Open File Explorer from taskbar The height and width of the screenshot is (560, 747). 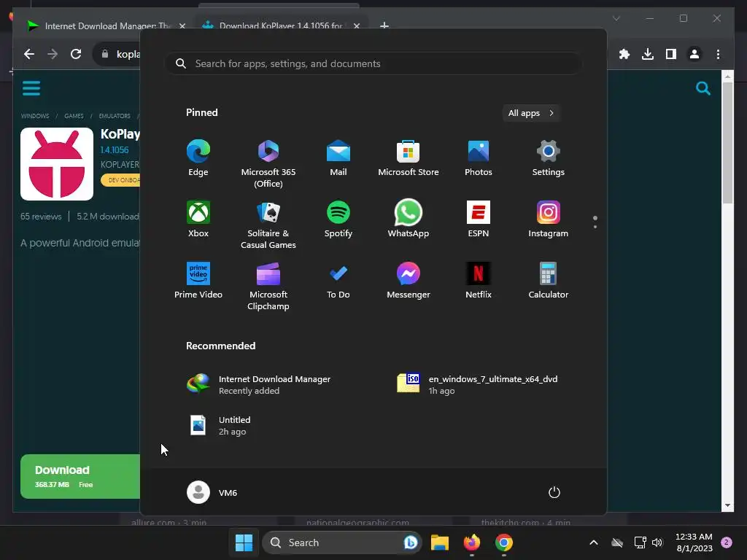440,542
